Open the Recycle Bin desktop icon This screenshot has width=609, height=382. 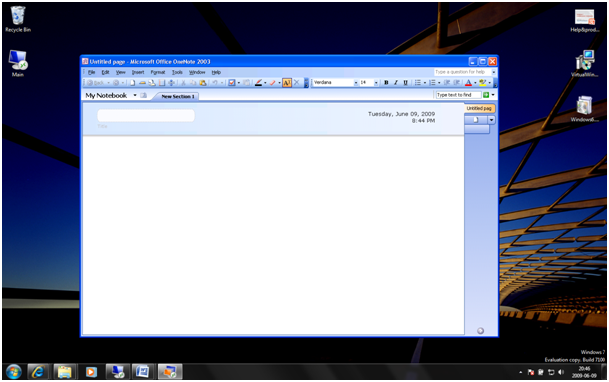[x=18, y=19]
